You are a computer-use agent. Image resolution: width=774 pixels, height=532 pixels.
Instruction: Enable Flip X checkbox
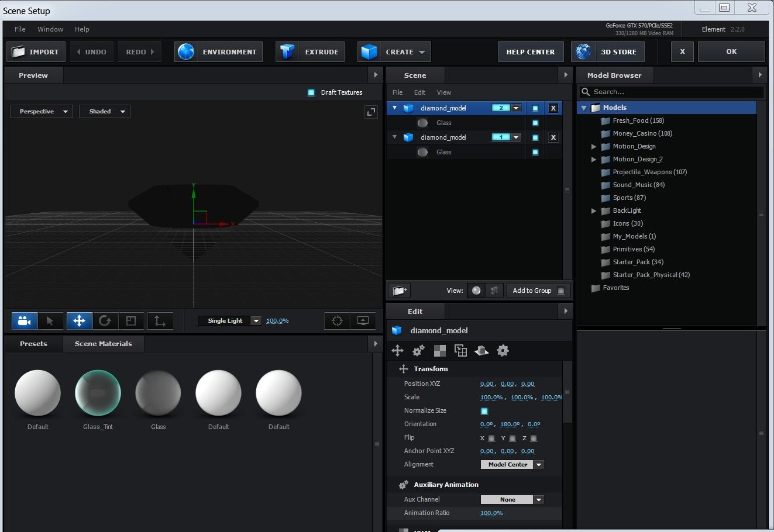[x=491, y=438]
